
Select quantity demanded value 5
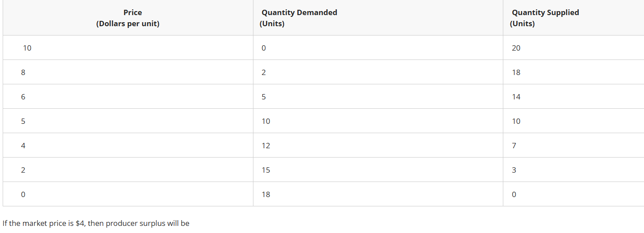[264, 97]
